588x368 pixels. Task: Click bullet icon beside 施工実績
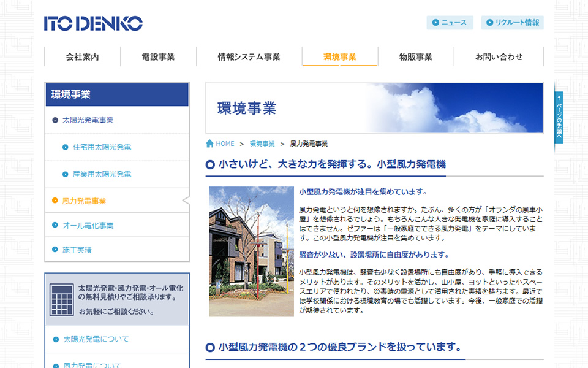point(55,250)
